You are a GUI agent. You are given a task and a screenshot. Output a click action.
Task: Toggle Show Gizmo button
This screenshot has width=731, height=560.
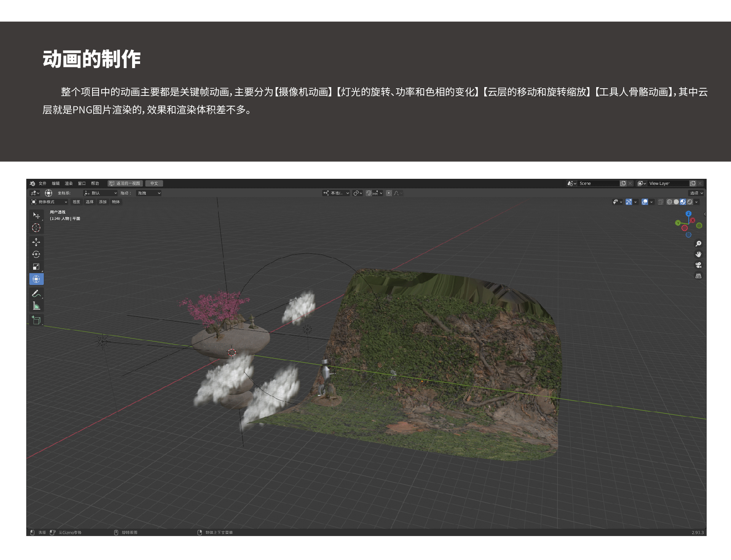pyautogui.click(x=629, y=202)
